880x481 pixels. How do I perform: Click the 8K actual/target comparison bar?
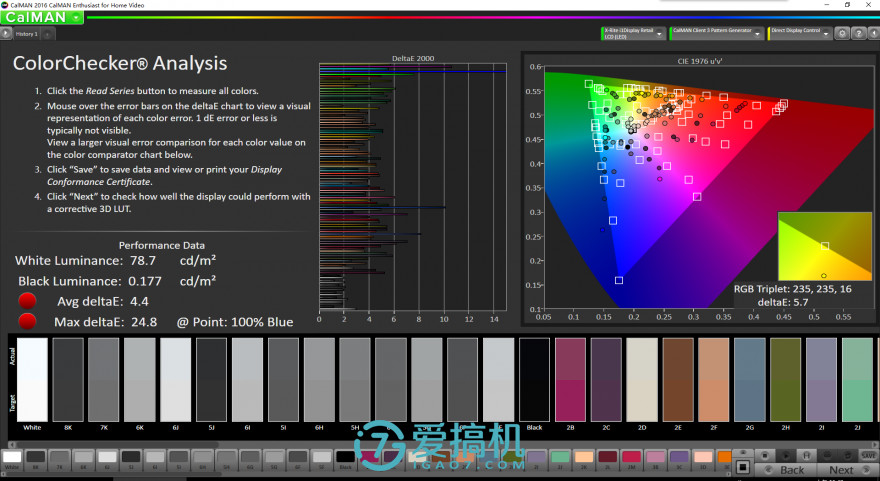coord(68,379)
